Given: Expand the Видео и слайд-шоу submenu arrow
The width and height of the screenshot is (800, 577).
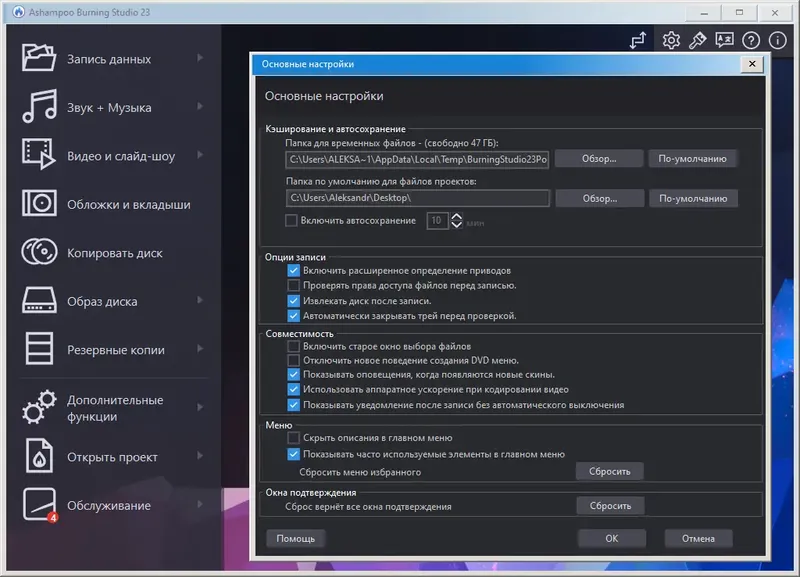Looking at the screenshot, I should click(200, 155).
